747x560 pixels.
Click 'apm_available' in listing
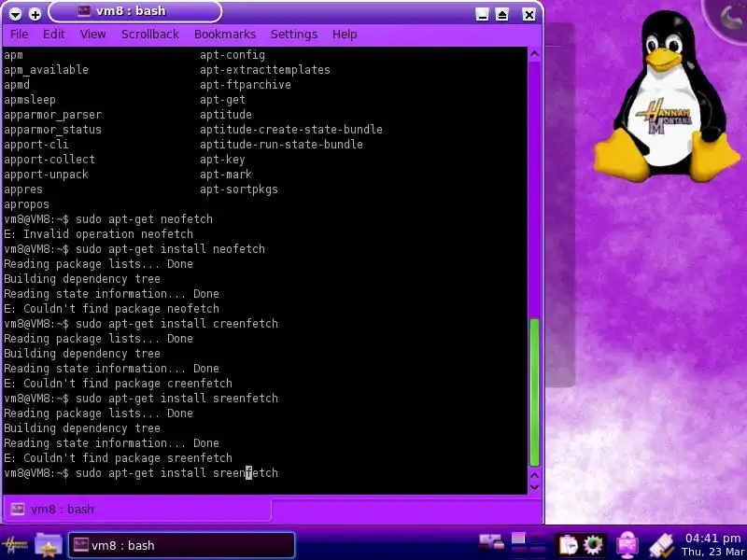[x=46, y=69]
